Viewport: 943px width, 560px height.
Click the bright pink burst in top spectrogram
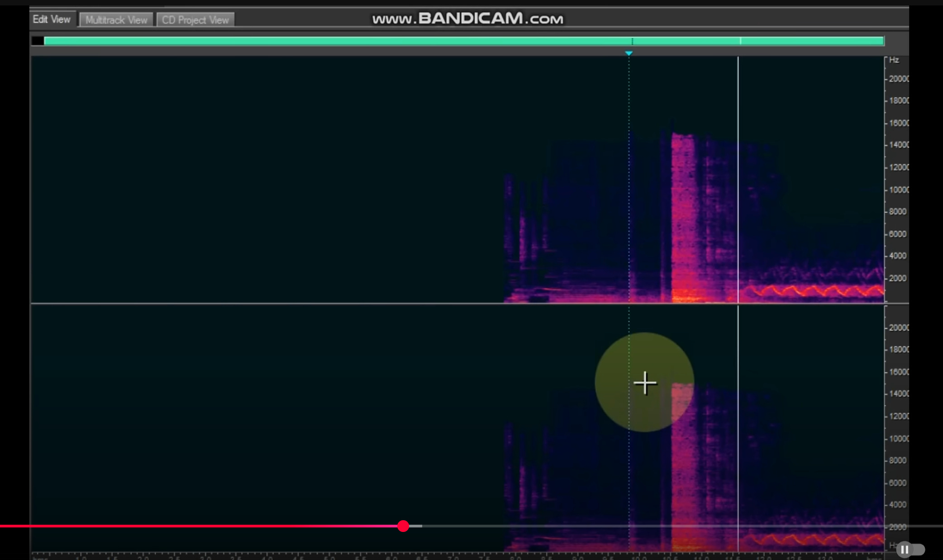tap(683, 217)
